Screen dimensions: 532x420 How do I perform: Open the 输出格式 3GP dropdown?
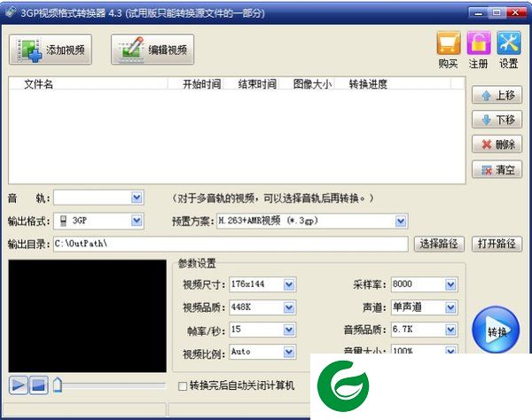137,221
